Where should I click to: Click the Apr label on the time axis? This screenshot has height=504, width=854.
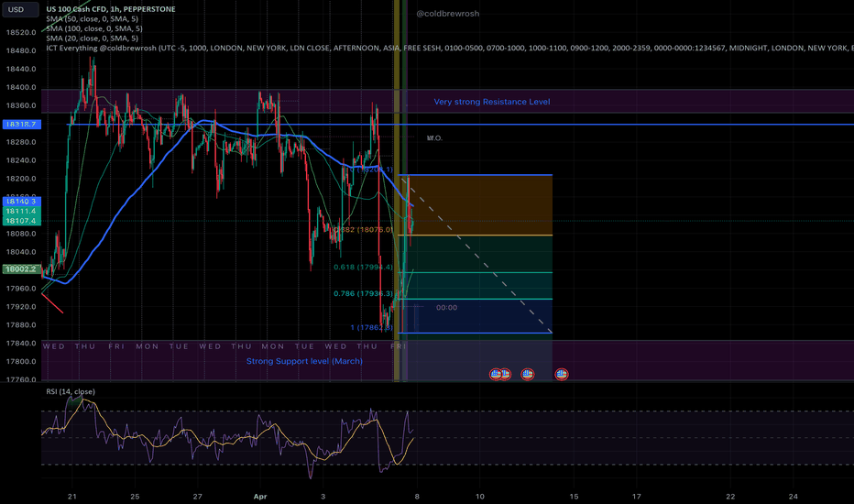260,497
